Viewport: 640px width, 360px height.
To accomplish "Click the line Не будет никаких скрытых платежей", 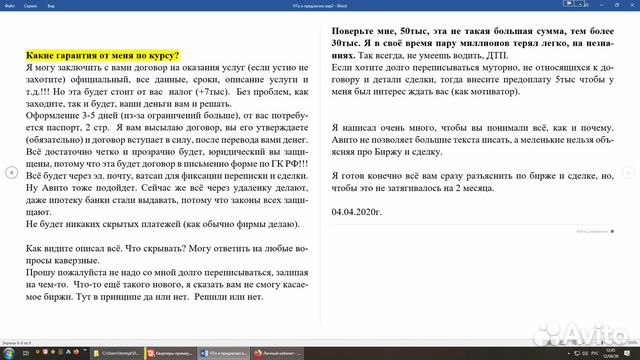I will 162,224.
